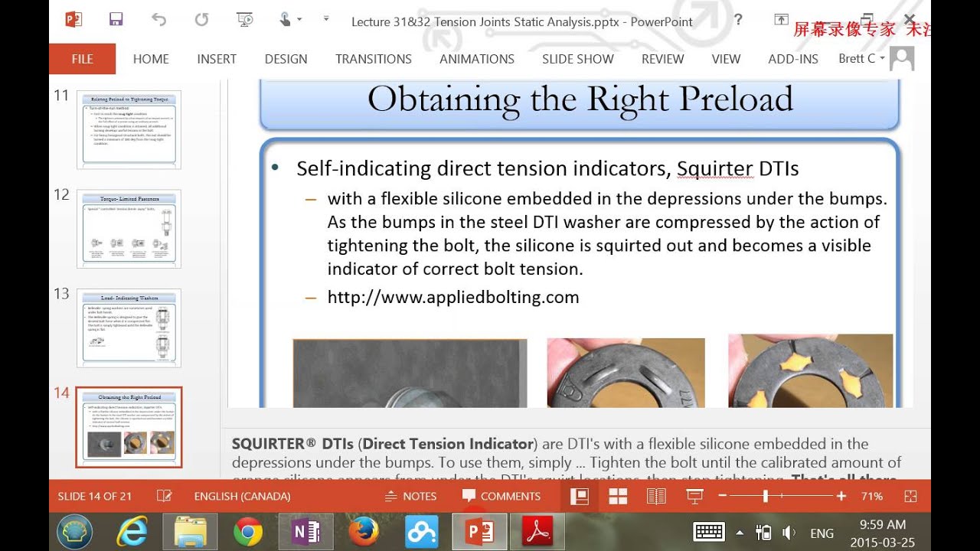Switch to the INSERT ribbon tab
This screenshot has width=980, height=551.
tap(217, 59)
